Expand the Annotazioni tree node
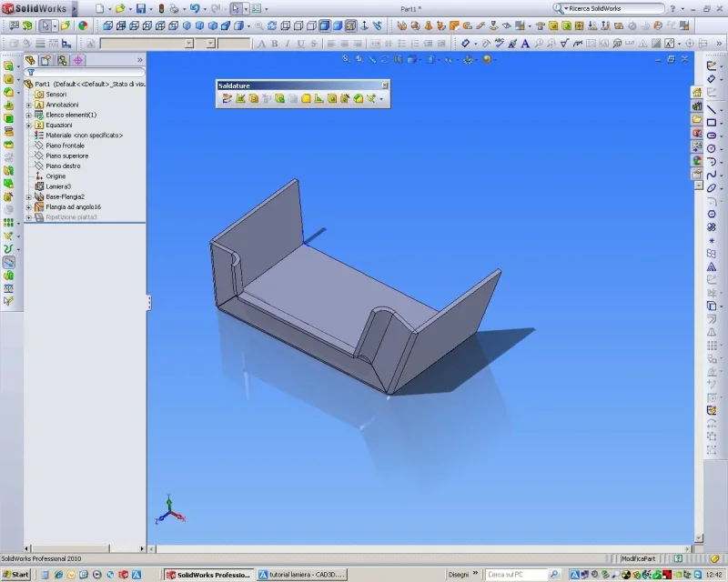728x582 pixels. click(x=29, y=105)
